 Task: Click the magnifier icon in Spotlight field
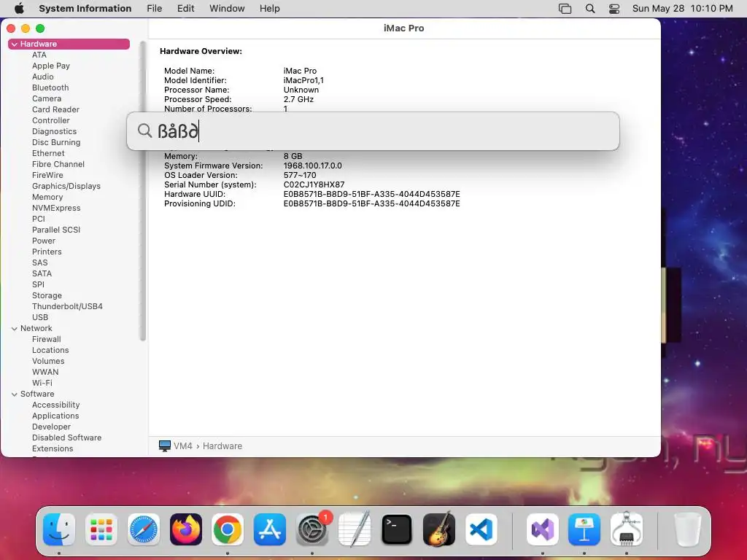click(x=144, y=130)
